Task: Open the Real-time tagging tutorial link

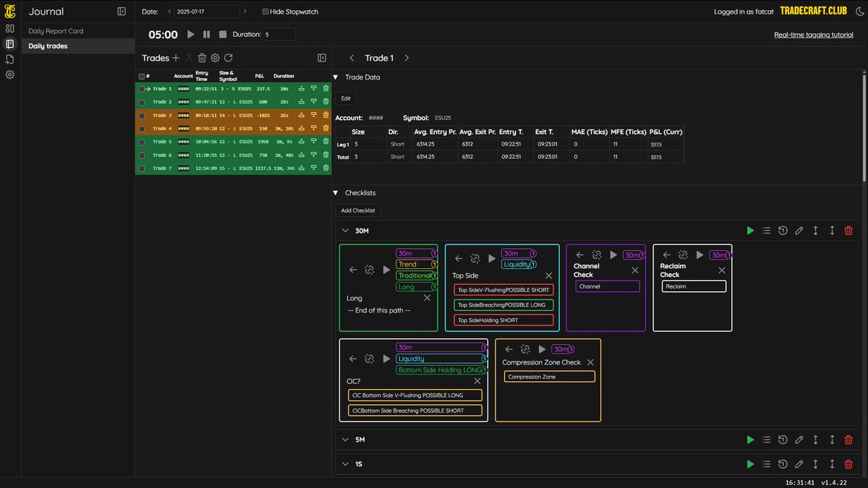Action: click(x=813, y=35)
